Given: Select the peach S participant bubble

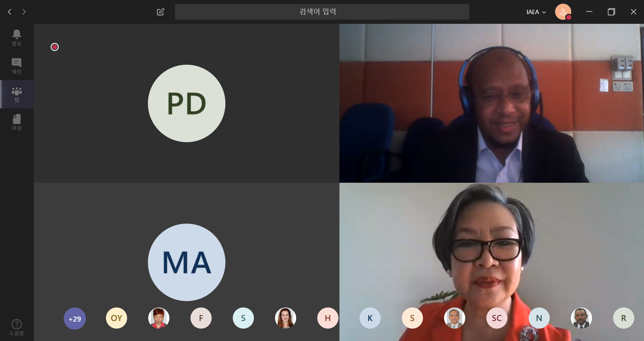Looking at the screenshot, I should (412, 318).
